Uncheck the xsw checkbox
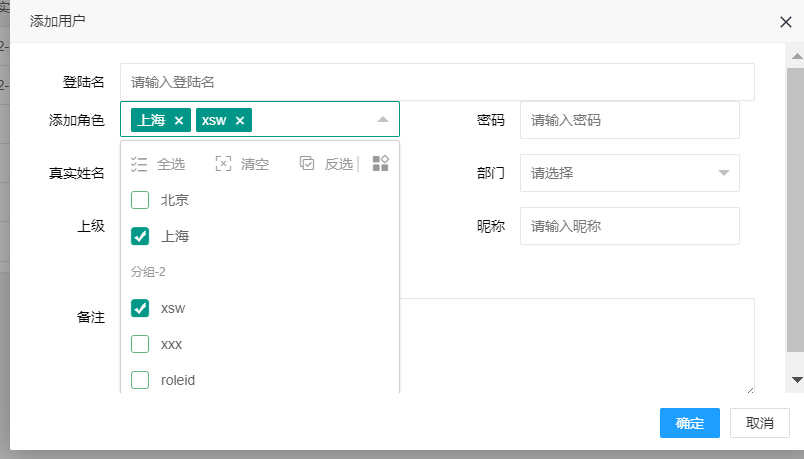This screenshot has height=459, width=804. point(140,308)
